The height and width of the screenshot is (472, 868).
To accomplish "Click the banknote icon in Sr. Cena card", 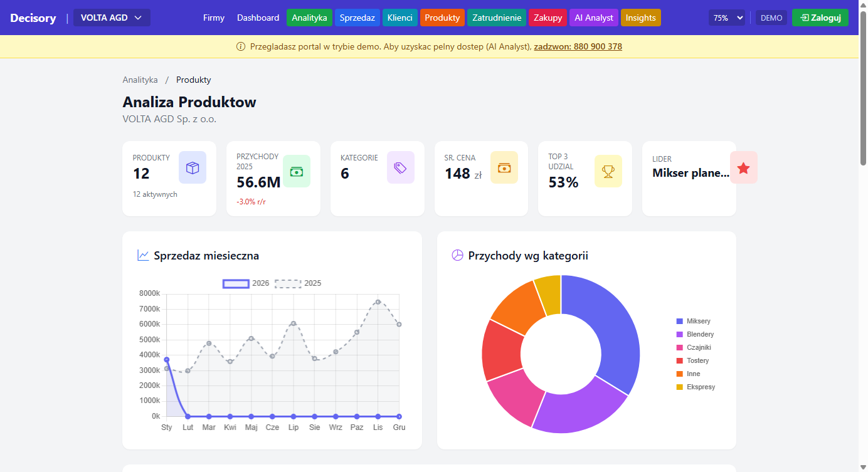I will coord(504,167).
